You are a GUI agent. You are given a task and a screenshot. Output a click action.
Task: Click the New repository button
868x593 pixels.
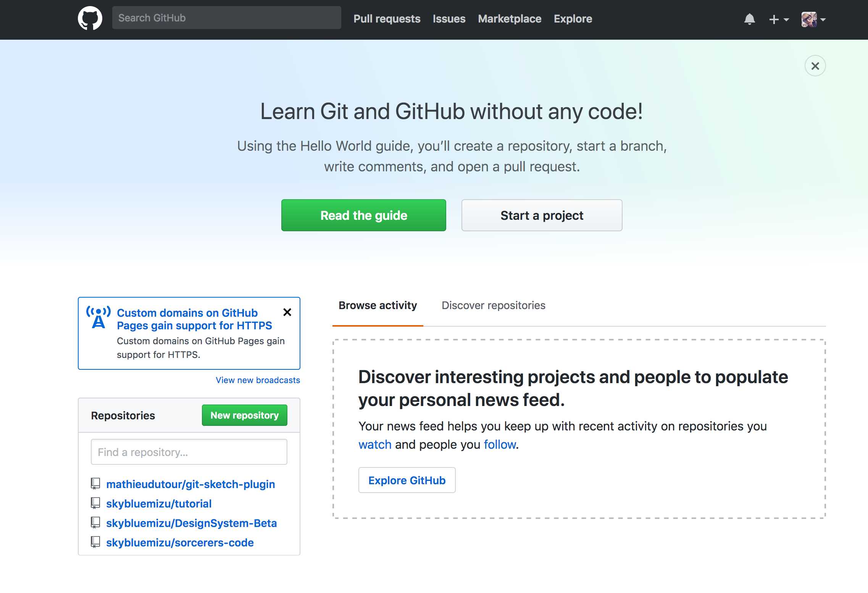point(244,415)
